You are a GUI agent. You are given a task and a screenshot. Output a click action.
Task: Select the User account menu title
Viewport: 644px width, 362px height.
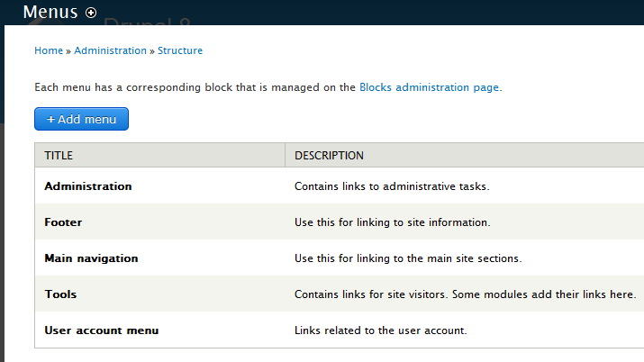102,330
